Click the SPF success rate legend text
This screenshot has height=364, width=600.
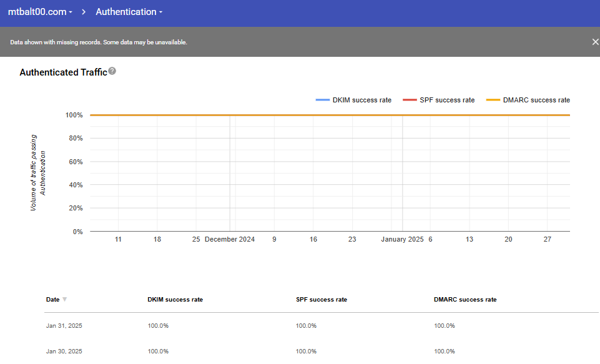447,100
